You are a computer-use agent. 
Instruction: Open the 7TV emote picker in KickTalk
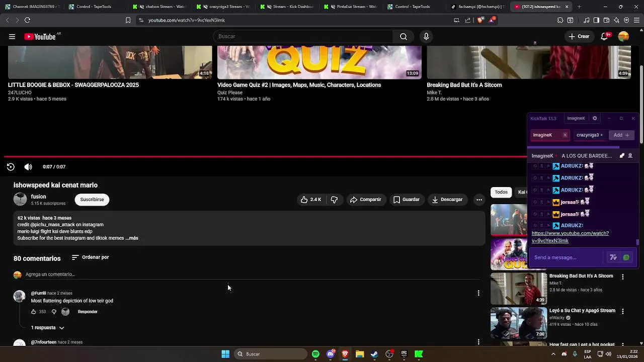click(x=613, y=257)
